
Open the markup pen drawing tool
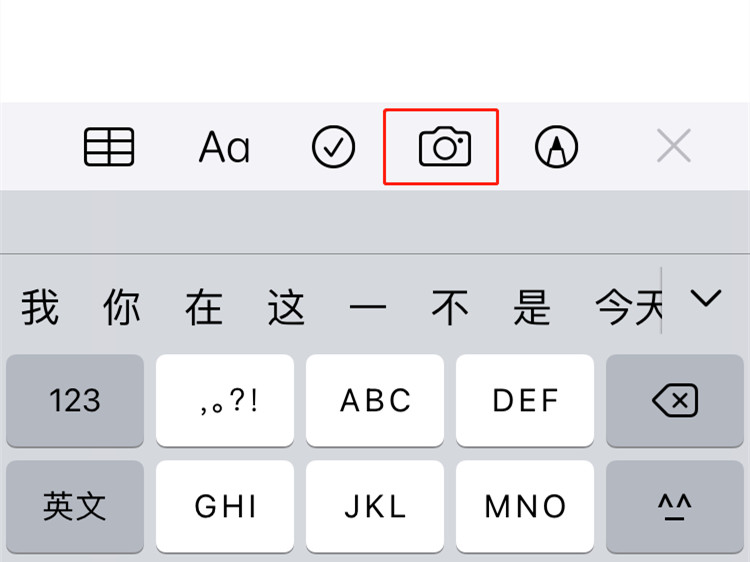coord(556,147)
